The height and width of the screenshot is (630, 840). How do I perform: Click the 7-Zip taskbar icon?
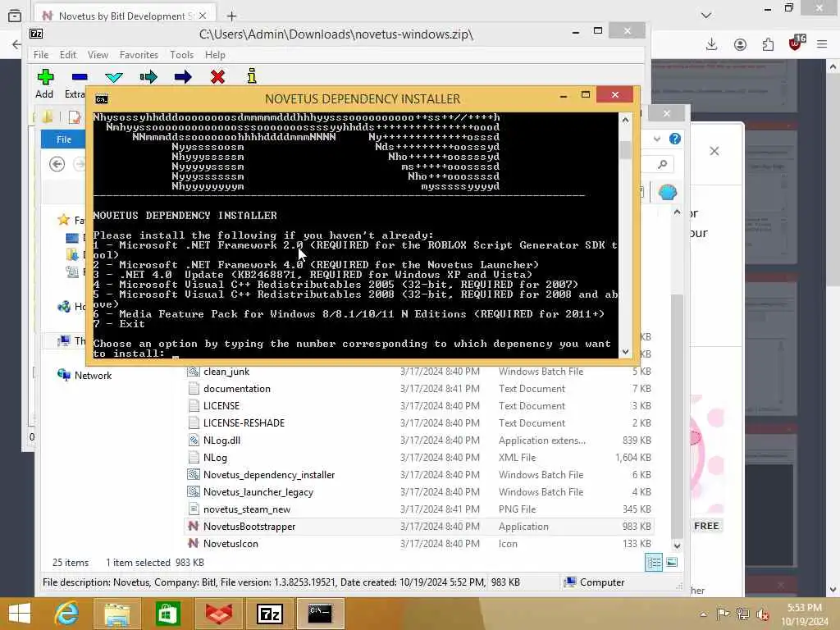coord(269,614)
